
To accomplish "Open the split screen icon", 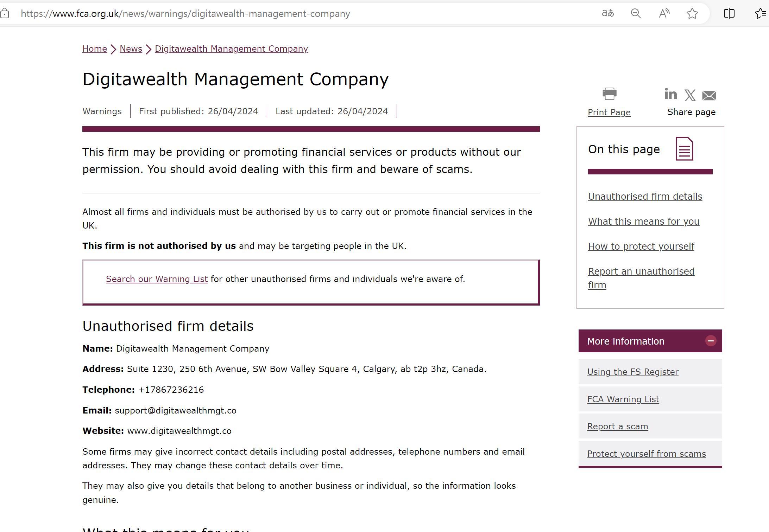I will click(729, 13).
